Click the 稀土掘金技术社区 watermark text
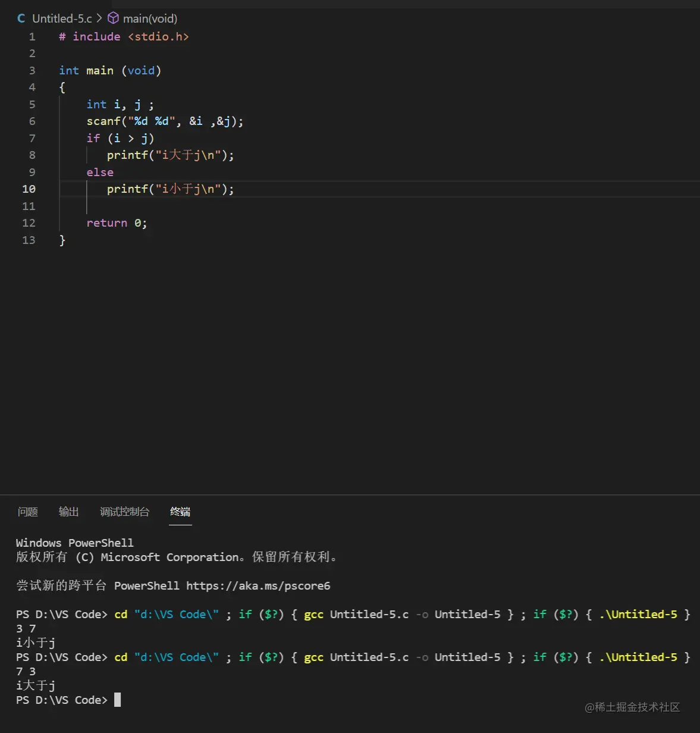This screenshot has height=733, width=700. pos(633,707)
